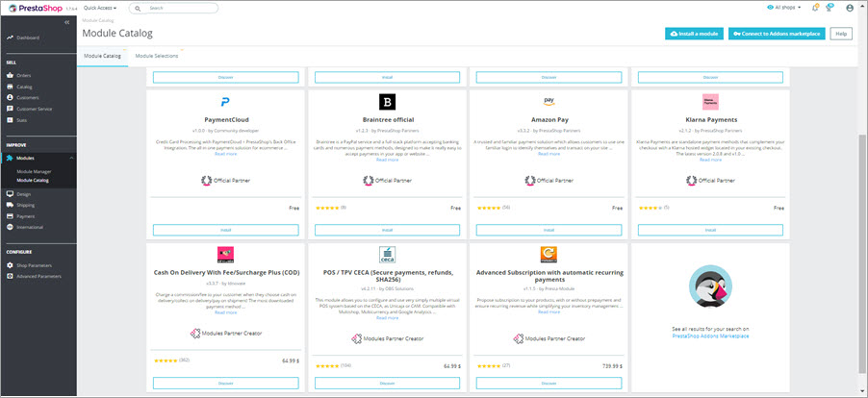Click the PrestaShop logo
The height and width of the screenshot is (398, 868).
(x=36, y=9)
